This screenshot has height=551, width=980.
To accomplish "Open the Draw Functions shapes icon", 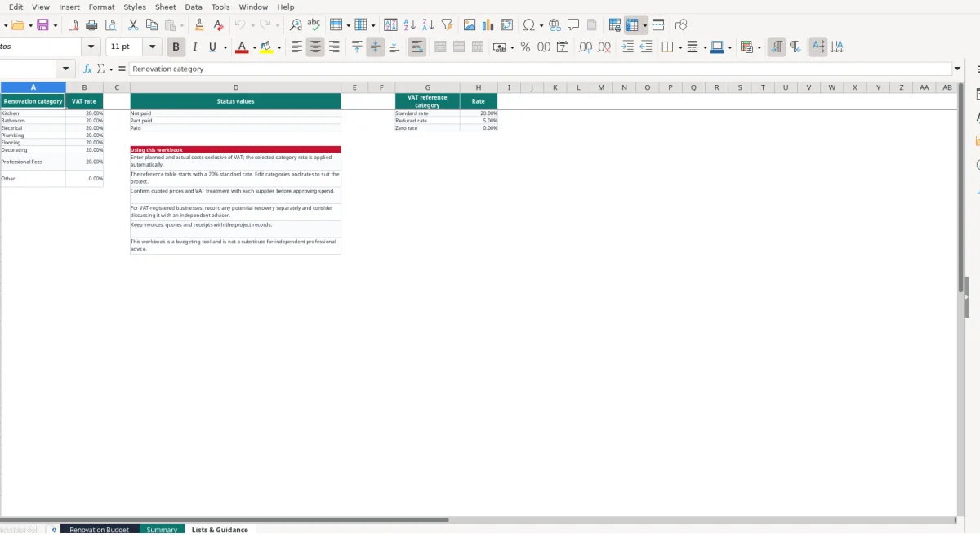I will click(681, 25).
